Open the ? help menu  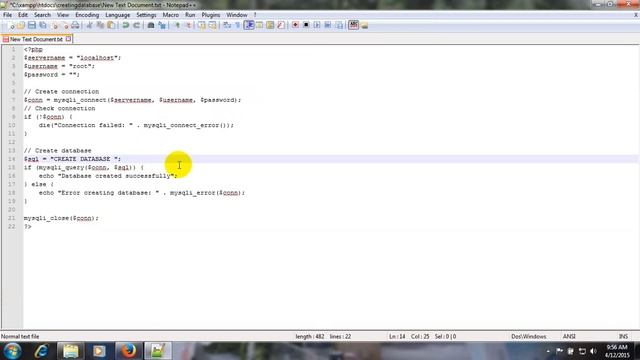(255, 15)
